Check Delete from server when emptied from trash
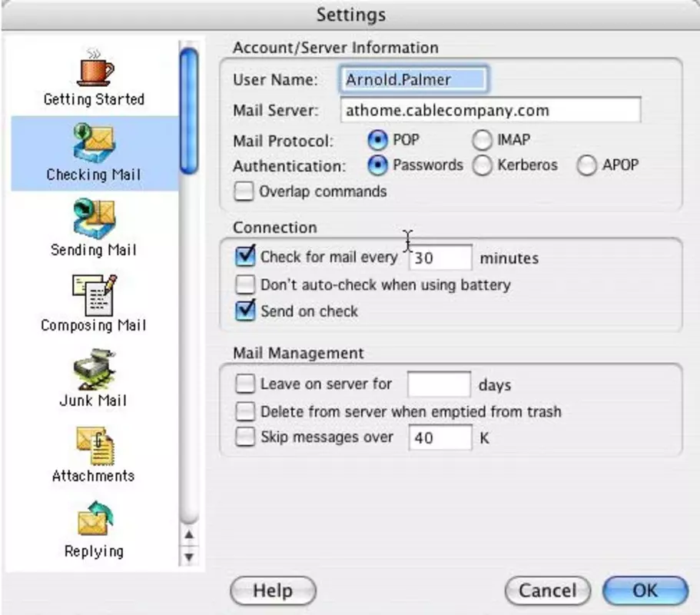The width and height of the screenshot is (700, 615). [245, 411]
